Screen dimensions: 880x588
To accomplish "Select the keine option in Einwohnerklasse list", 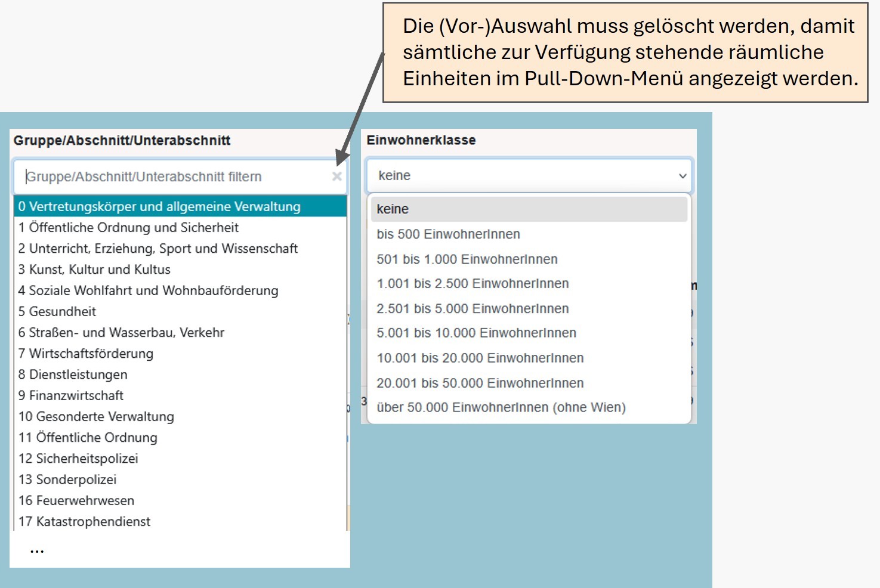I will pos(393,209).
